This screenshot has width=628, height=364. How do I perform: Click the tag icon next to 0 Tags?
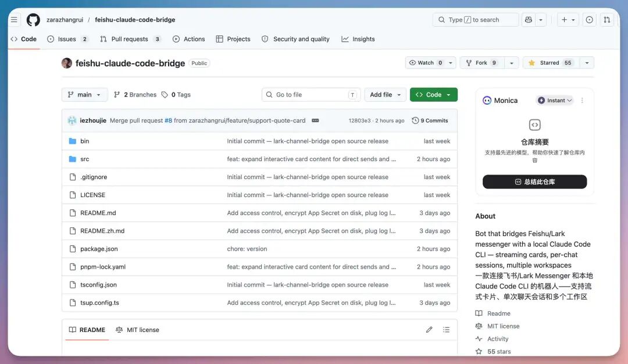tap(165, 95)
